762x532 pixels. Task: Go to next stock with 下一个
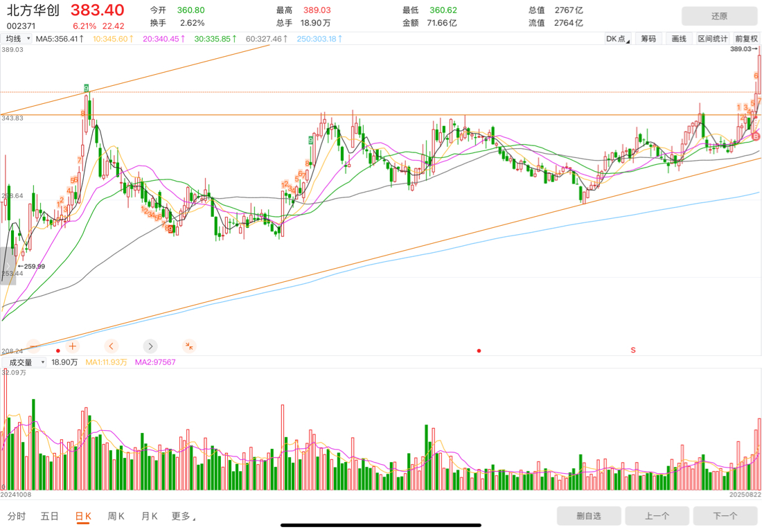click(x=725, y=516)
